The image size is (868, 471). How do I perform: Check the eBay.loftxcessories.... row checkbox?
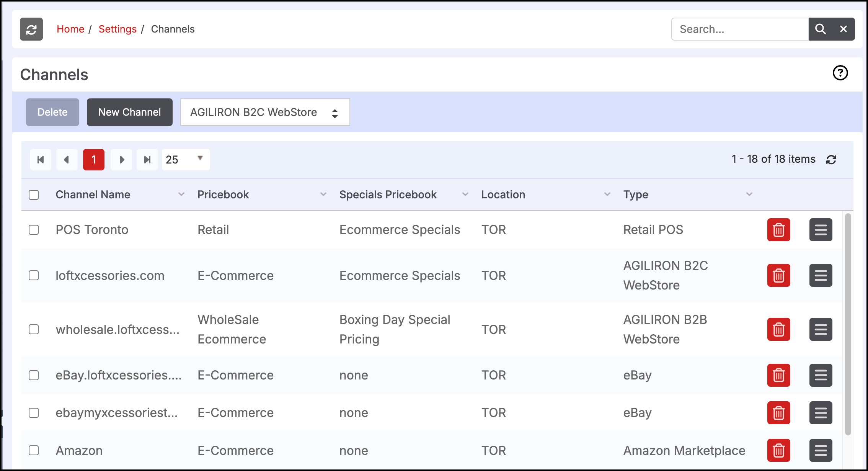coord(34,375)
